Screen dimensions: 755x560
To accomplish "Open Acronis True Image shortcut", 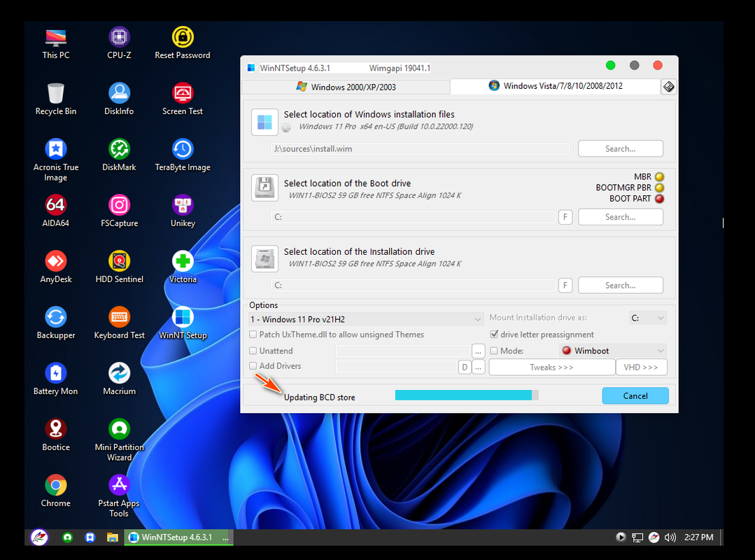I will [x=56, y=160].
